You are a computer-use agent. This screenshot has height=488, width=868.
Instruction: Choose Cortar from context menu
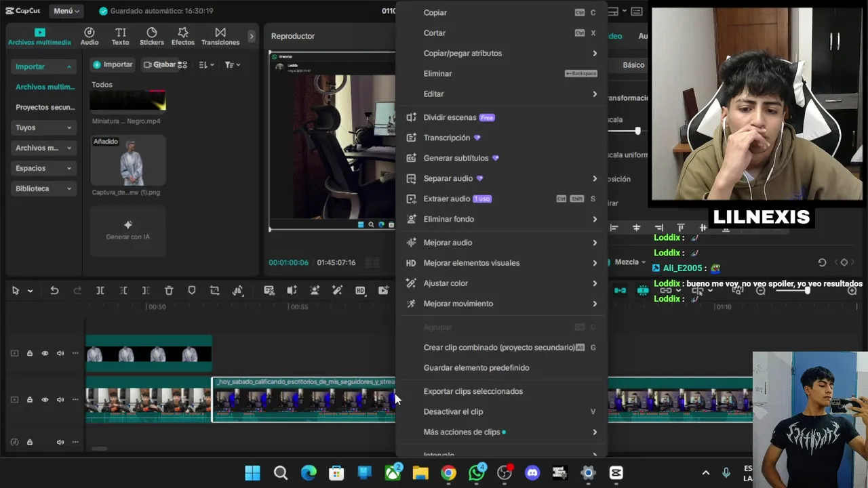pyautogui.click(x=502, y=33)
